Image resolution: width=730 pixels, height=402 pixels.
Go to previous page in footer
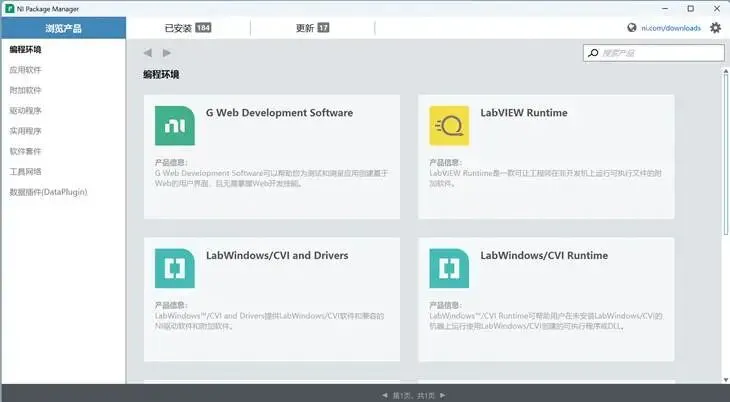(385, 395)
